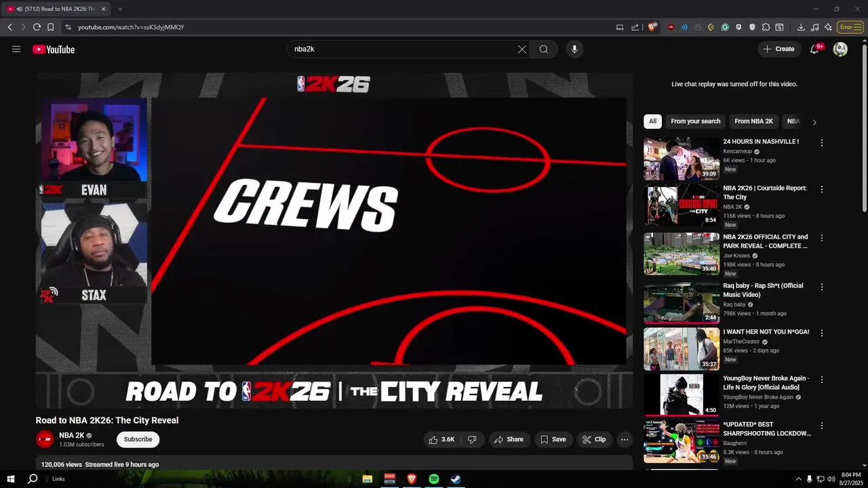The width and height of the screenshot is (868, 488).
Task: Open OFFICIAL CITY and PARK REVEAL thumbnail
Action: point(682,253)
